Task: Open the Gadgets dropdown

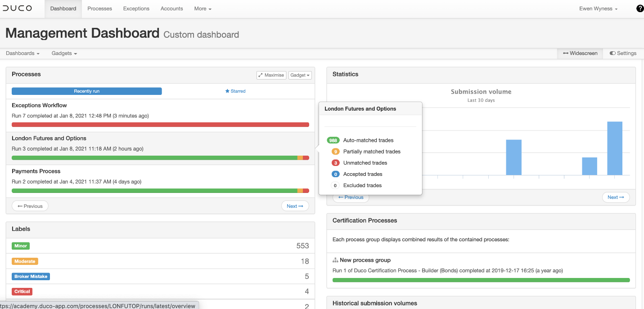Action: tap(64, 53)
